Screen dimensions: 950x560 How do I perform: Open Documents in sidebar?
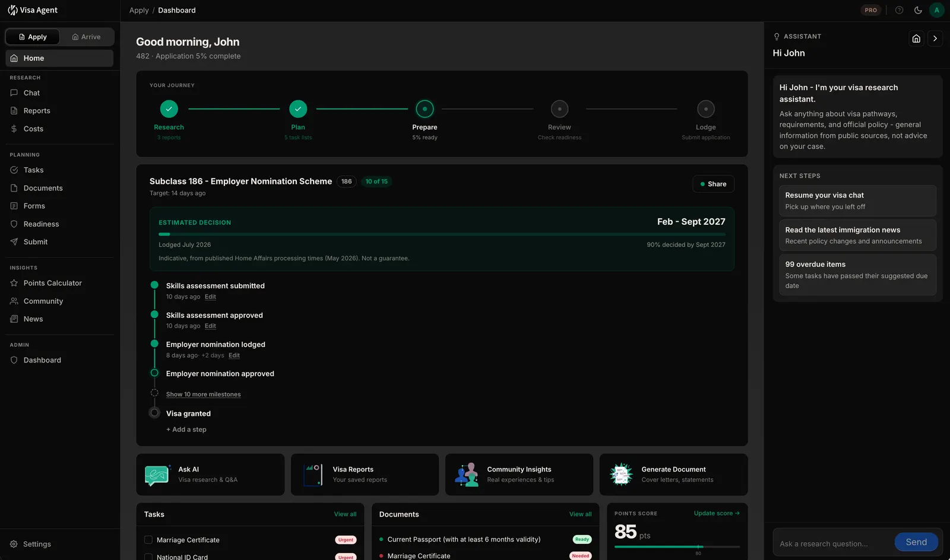pos(59,188)
